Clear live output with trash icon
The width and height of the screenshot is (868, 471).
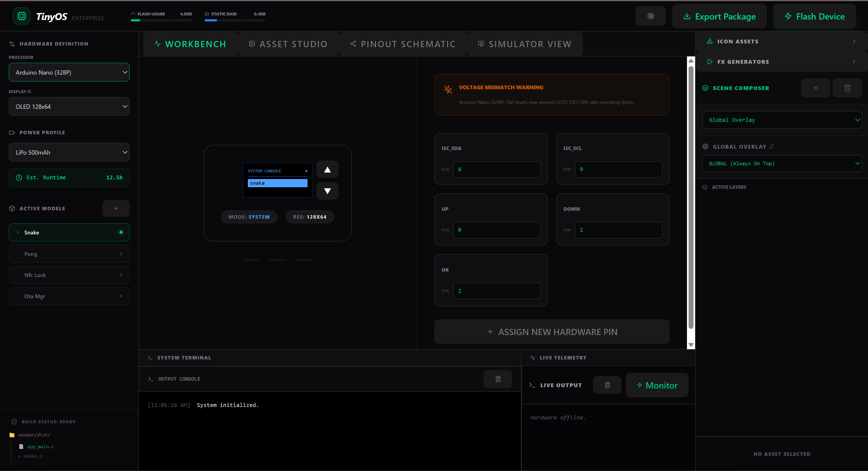[x=607, y=385]
